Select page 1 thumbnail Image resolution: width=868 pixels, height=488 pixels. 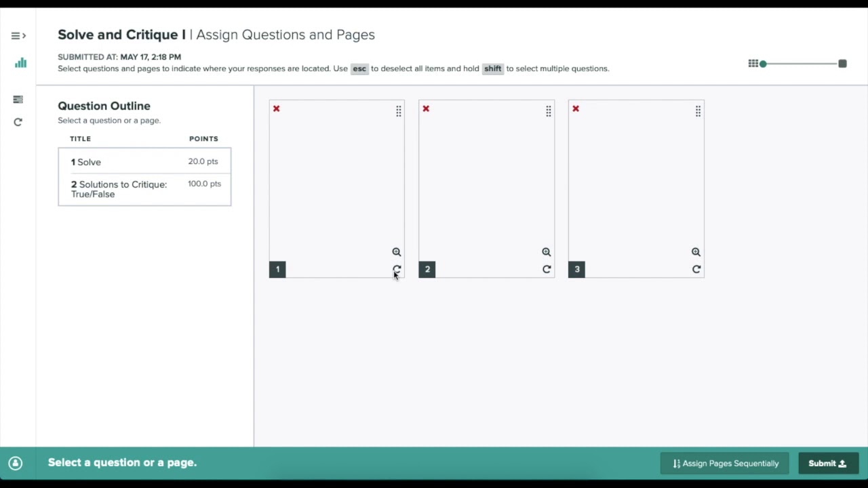[337, 189]
